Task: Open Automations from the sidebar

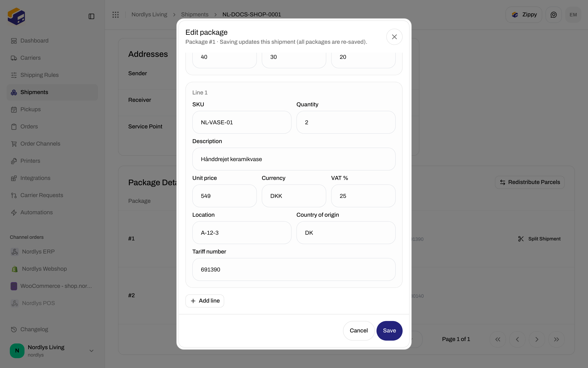Action: (52, 212)
